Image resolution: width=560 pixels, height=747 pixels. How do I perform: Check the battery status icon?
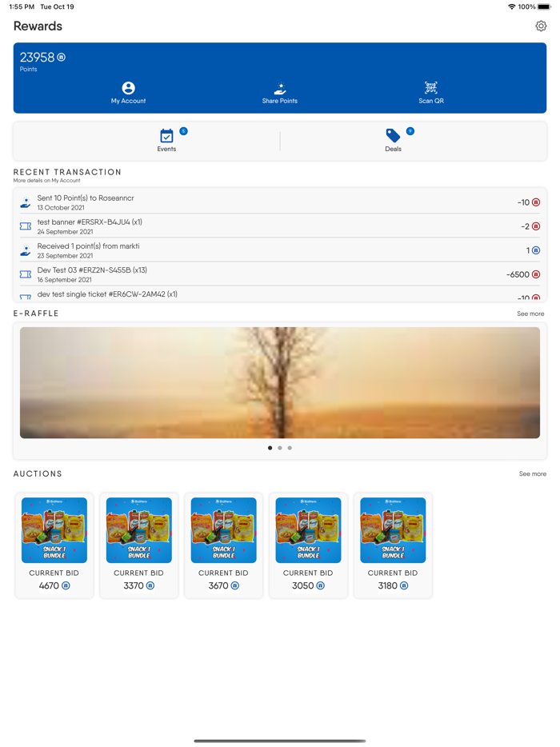[x=544, y=6]
